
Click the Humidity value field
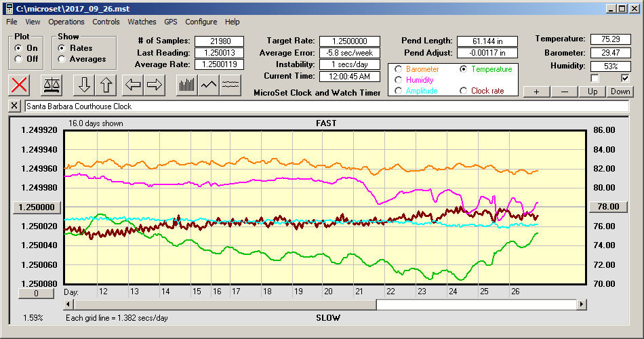[x=610, y=66]
